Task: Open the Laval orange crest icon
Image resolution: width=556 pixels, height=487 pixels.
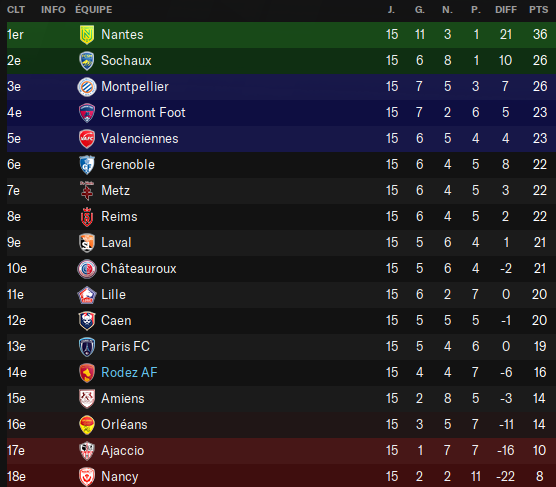Action: [87, 243]
